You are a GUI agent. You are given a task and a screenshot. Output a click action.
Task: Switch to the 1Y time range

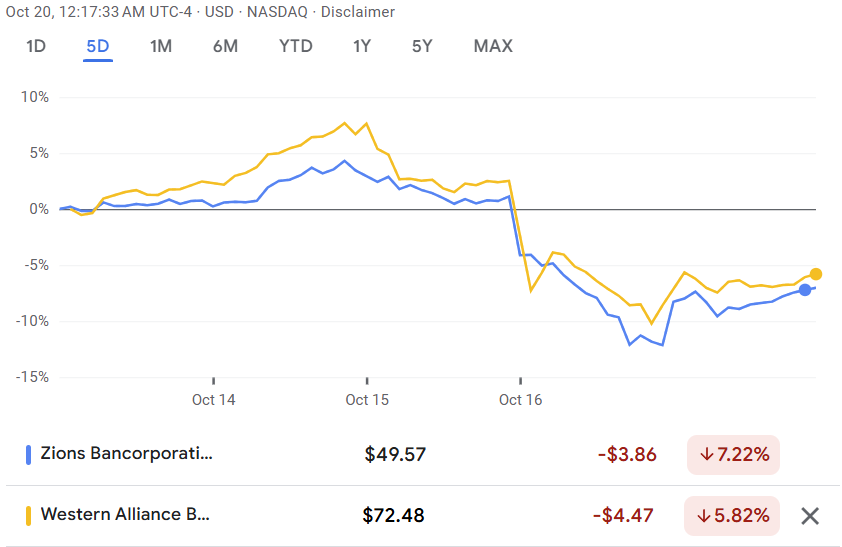362,46
